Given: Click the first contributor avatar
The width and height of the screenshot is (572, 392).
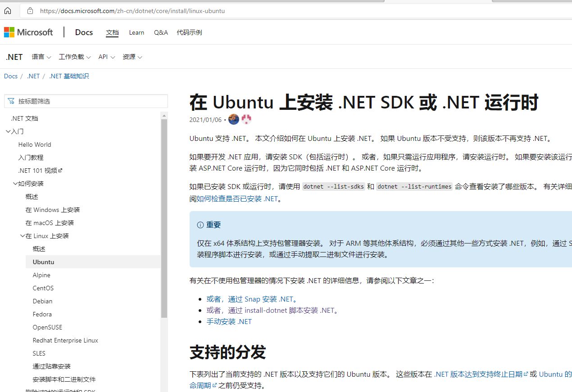Looking at the screenshot, I should coord(234,119).
